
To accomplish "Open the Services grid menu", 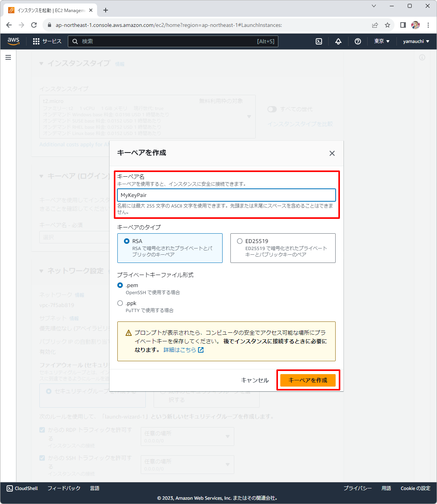I will (47, 41).
